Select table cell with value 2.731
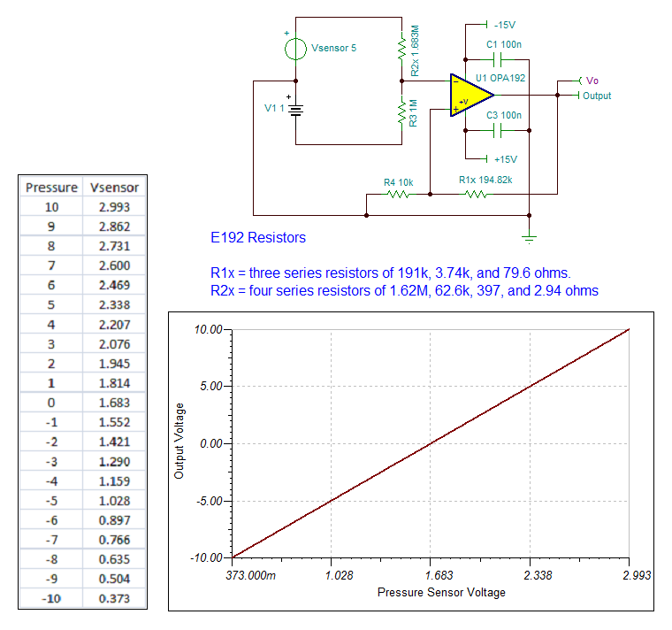The image size is (672, 630). coord(114,246)
